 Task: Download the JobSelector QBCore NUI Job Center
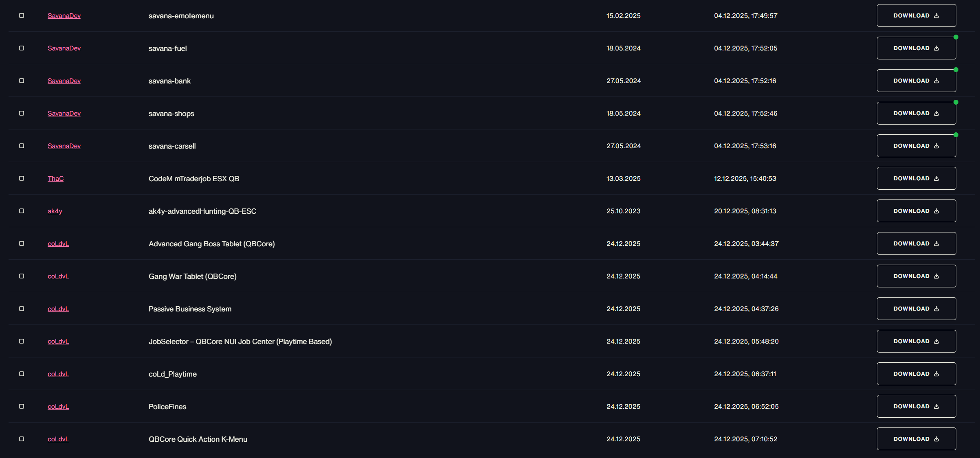click(916, 341)
